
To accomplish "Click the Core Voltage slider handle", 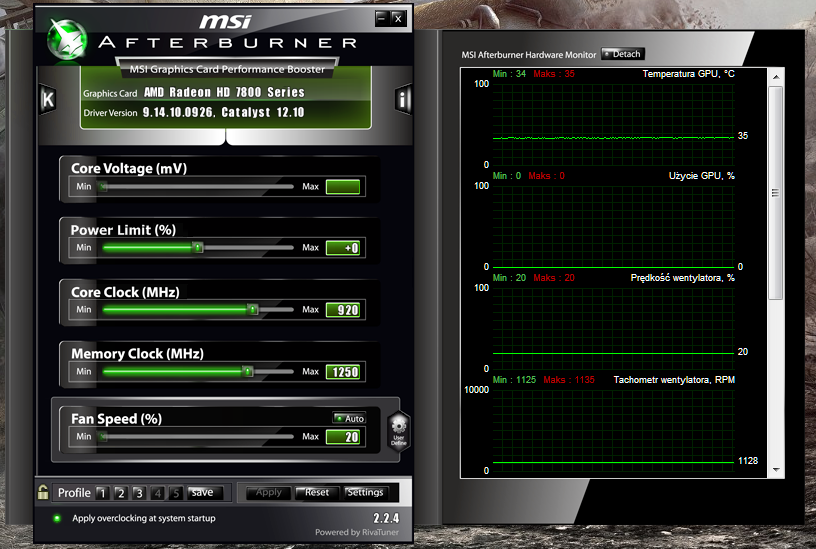I will (x=104, y=186).
